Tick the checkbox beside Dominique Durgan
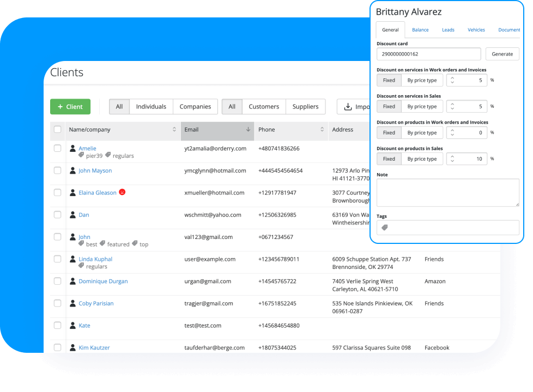The width and height of the screenshot is (533, 392). (x=57, y=281)
